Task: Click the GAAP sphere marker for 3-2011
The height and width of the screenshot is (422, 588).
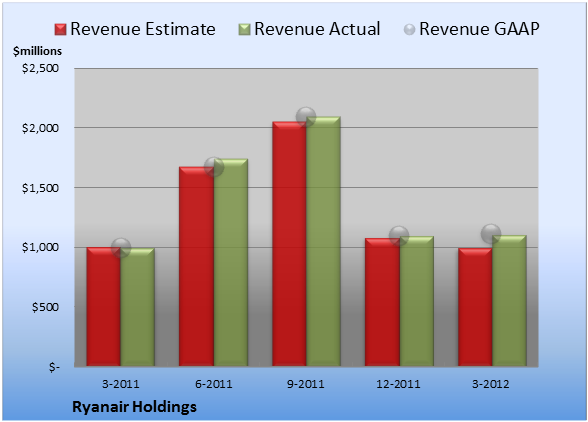Action: pyautogui.click(x=121, y=248)
